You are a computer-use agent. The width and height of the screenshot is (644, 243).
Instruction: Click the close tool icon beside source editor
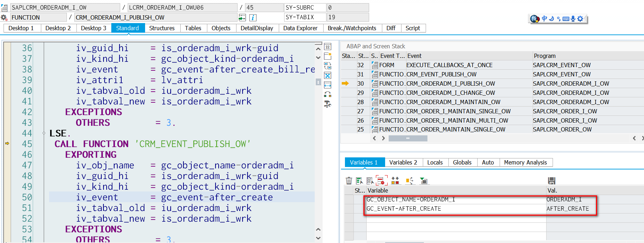(x=328, y=47)
